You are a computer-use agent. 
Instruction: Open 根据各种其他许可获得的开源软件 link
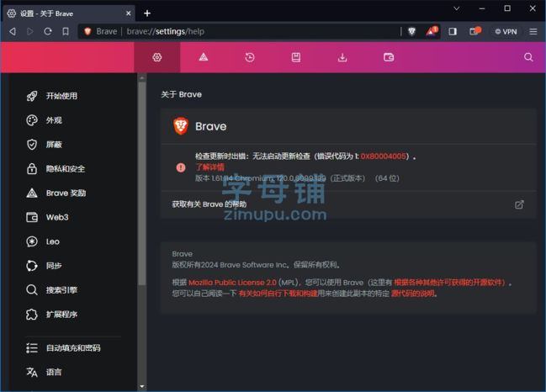(x=449, y=283)
